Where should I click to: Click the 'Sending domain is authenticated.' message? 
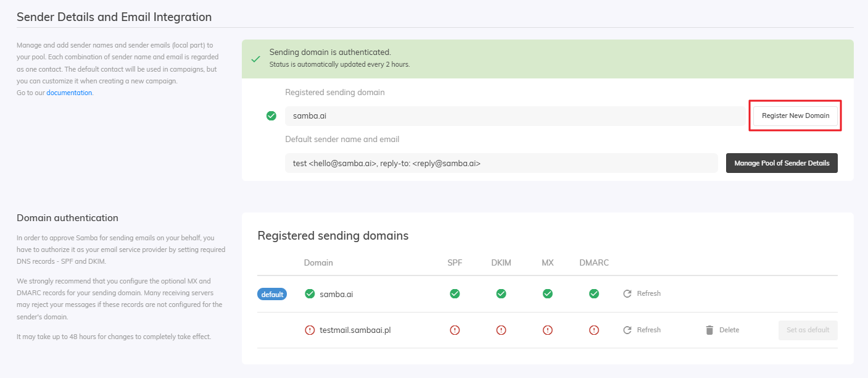coord(330,52)
